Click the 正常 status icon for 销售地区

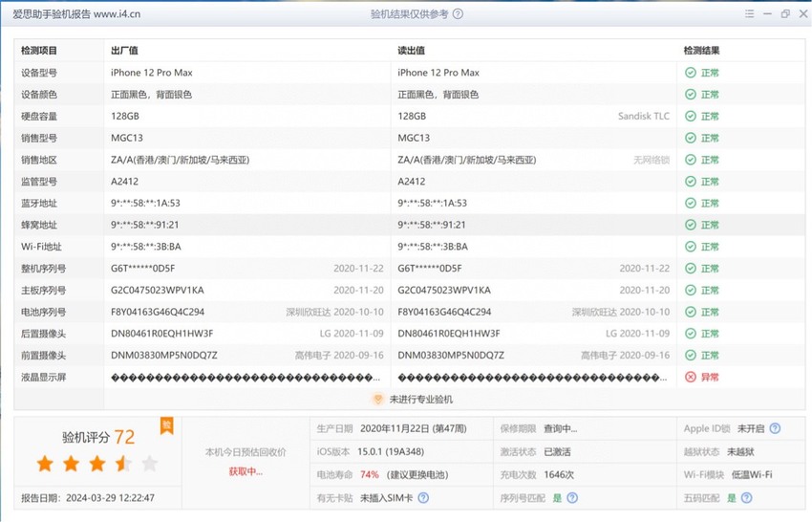click(x=691, y=160)
